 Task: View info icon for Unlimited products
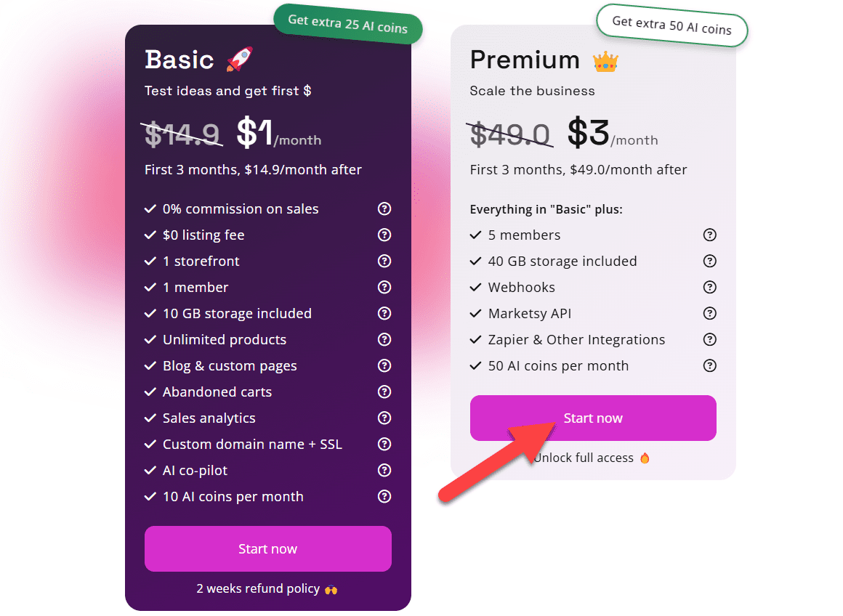click(384, 339)
